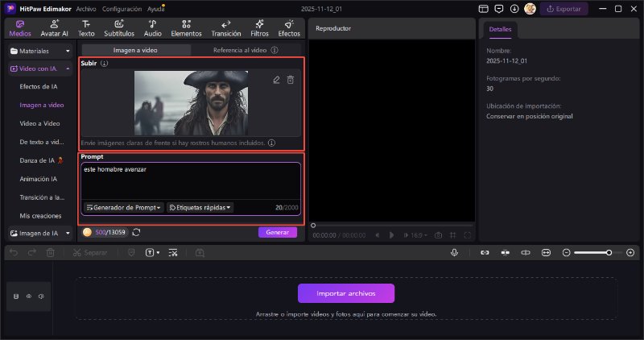Open the Etiquetas rápidas dropdown
This screenshot has width=644, height=340.
click(x=200, y=208)
